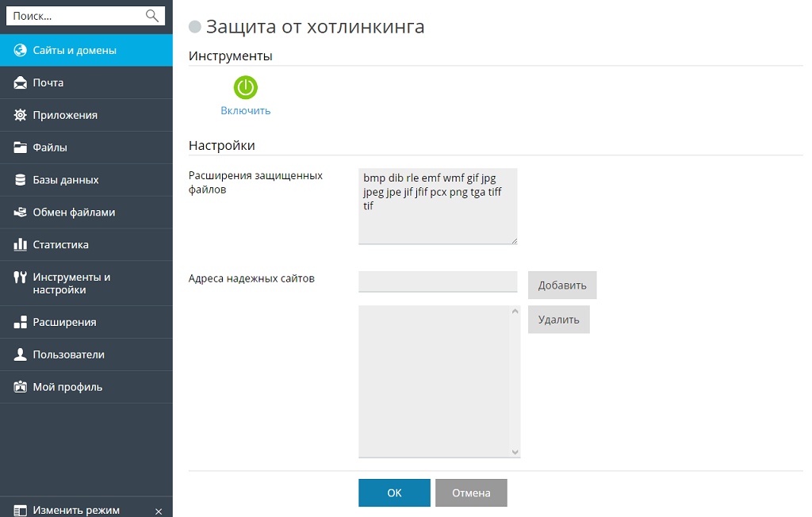812x517 pixels.
Task: Click Изменить режим at the bottom
Action: [x=76, y=511]
